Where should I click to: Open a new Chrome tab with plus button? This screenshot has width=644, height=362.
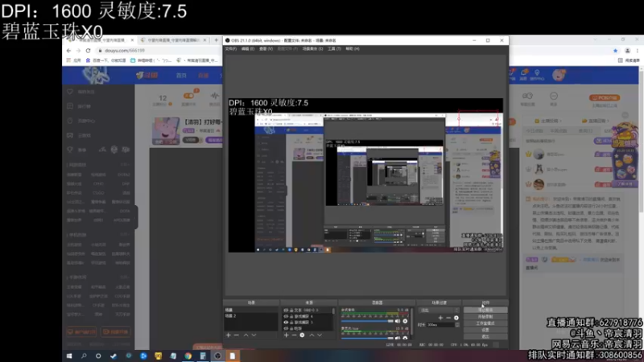pyautogui.click(x=217, y=40)
